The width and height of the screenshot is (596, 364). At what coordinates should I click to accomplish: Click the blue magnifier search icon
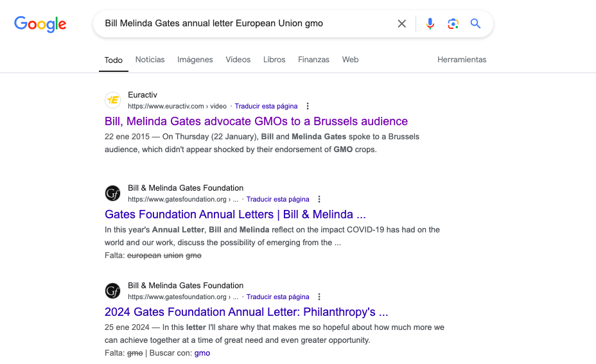click(475, 24)
